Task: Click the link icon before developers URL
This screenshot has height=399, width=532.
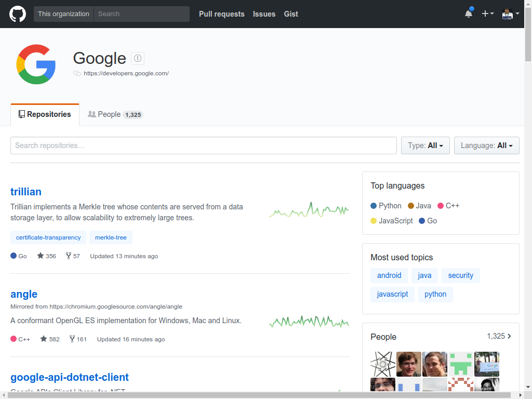Action: [77, 73]
